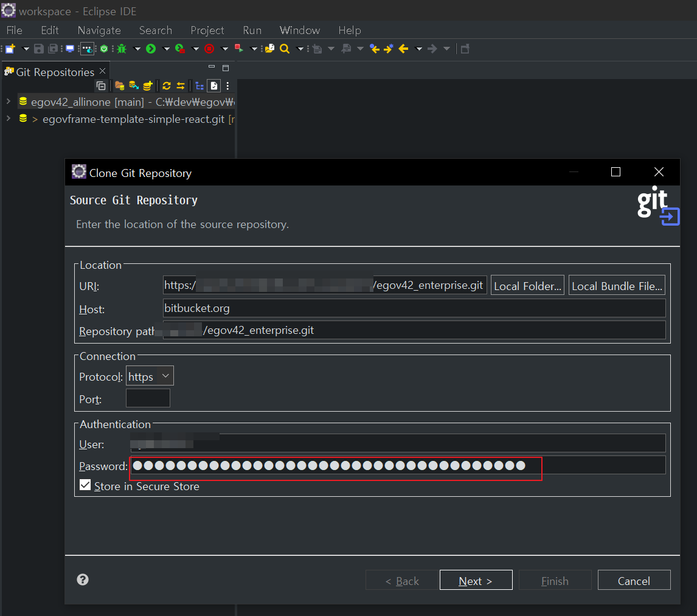
Task: Open the Back history dropdown arrow
Action: pyautogui.click(x=418, y=49)
